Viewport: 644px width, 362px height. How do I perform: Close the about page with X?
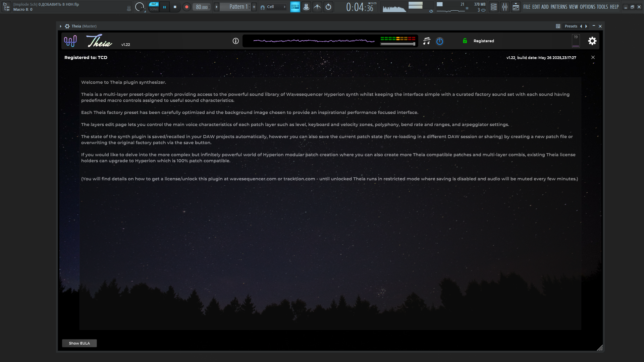pos(593,57)
